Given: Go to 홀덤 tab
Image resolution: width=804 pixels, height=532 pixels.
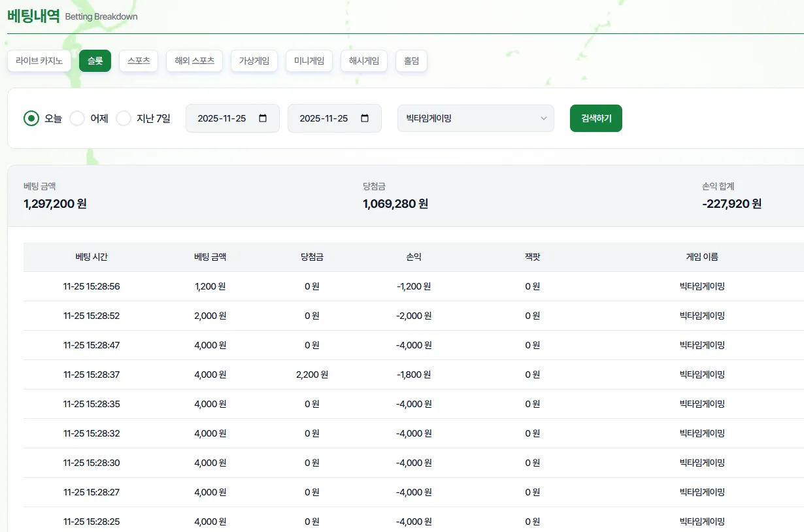Looking at the screenshot, I should point(411,61).
